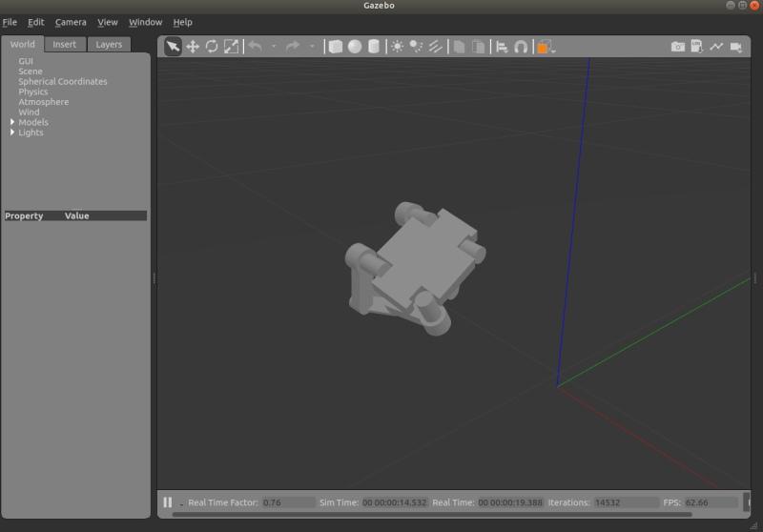Expand the Models tree node
This screenshot has width=763, height=532.
coord(12,122)
